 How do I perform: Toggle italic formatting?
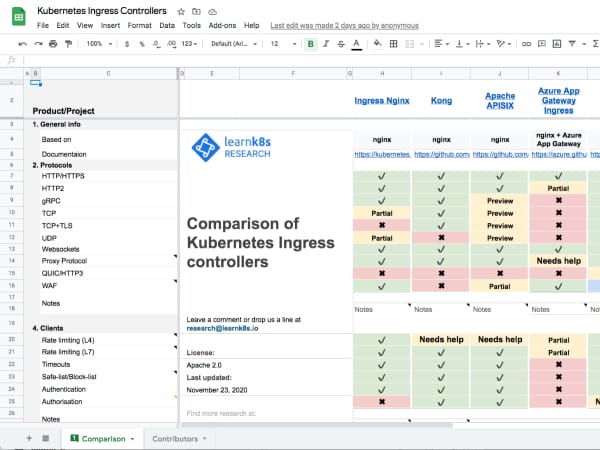(326, 44)
